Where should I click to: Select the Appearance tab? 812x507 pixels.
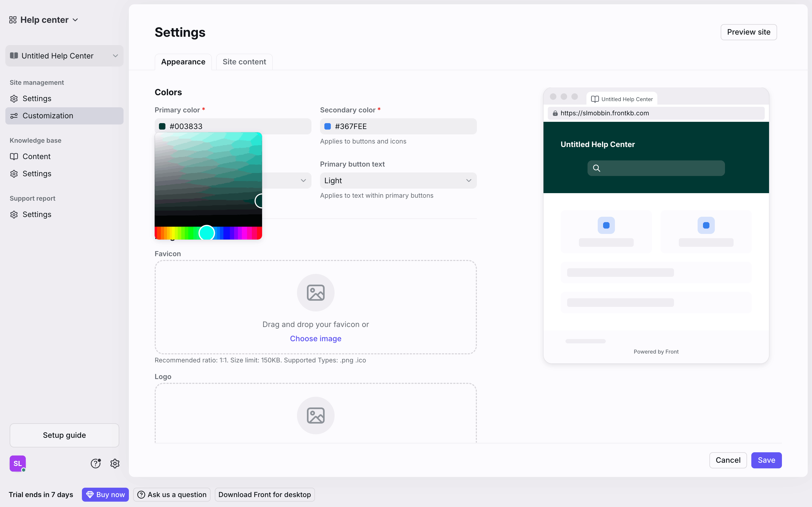183,62
